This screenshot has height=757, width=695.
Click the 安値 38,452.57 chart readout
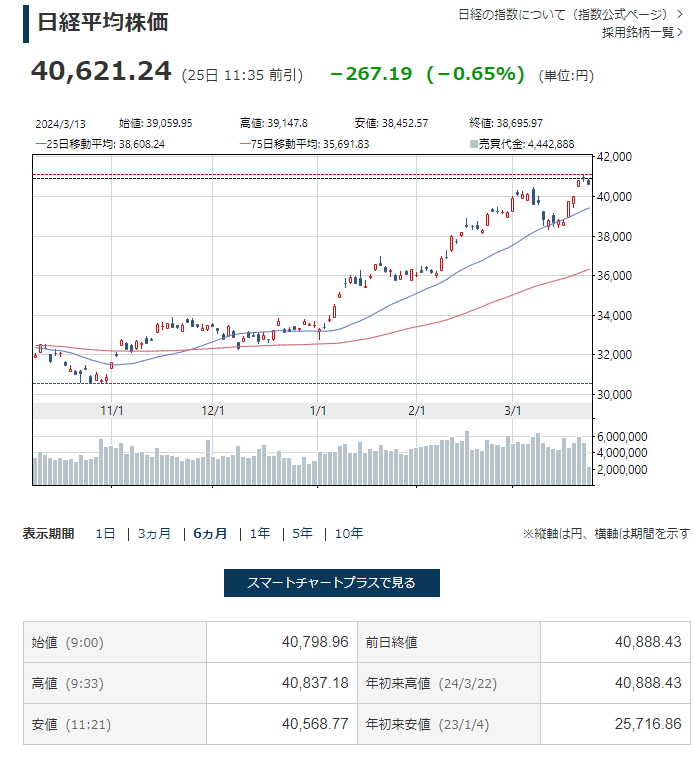click(391, 123)
